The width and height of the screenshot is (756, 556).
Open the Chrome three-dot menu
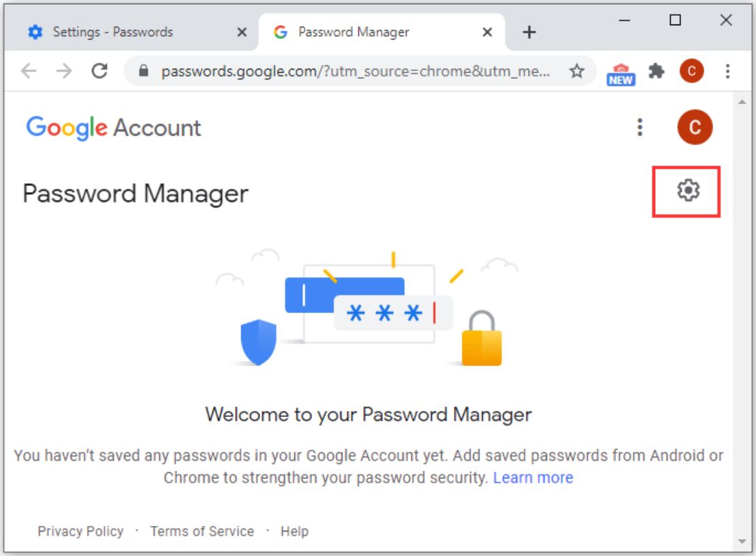(x=727, y=72)
